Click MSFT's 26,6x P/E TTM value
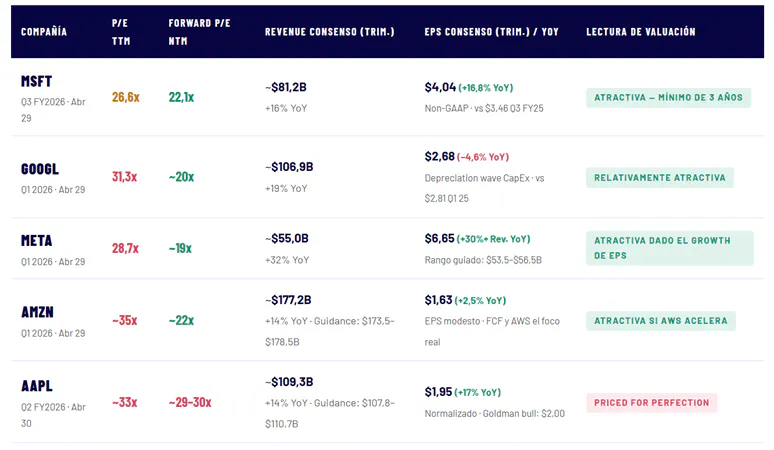 coord(125,97)
